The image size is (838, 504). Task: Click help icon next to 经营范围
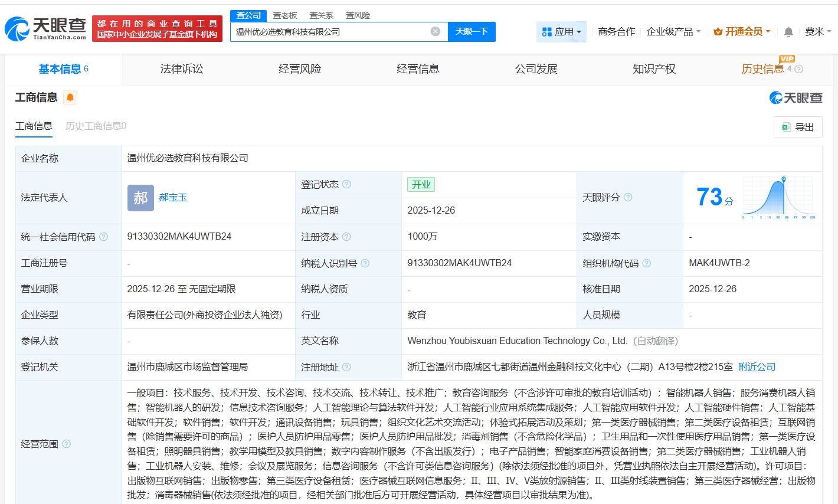tap(67, 444)
